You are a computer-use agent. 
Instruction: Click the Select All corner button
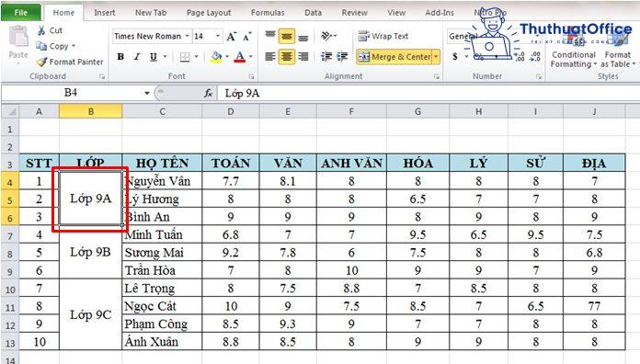(x=10, y=111)
